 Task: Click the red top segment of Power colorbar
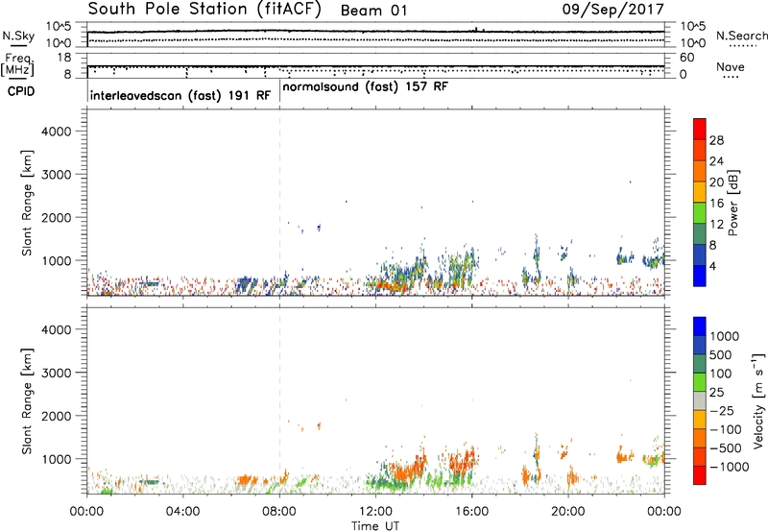point(700,129)
